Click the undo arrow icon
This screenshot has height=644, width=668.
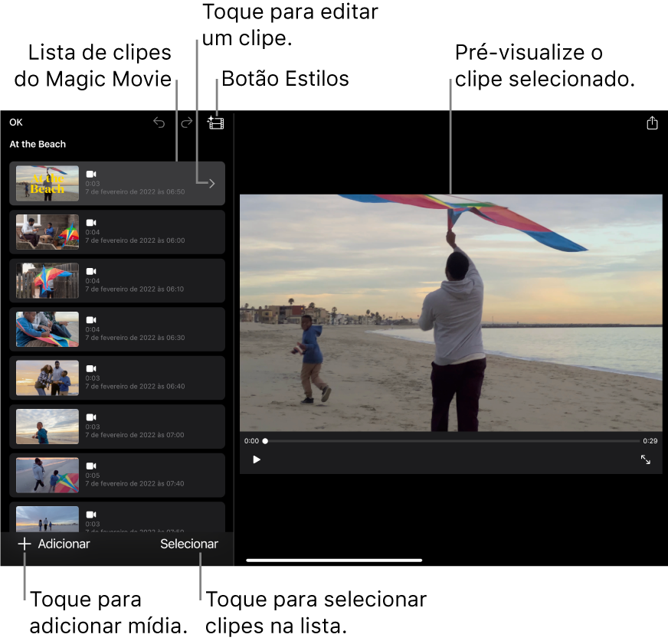pos(159,123)
